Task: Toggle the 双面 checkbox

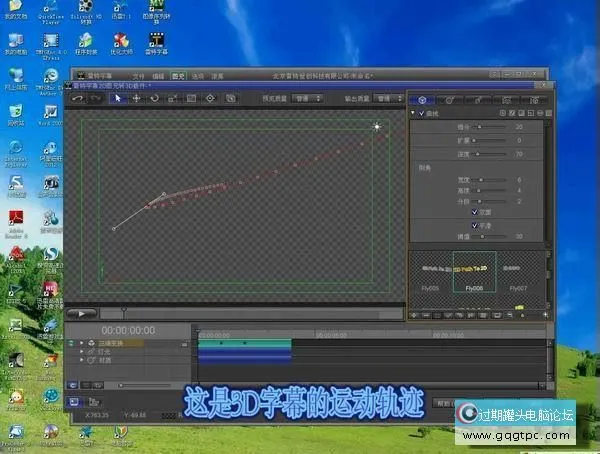Action: tap(475, 212)
